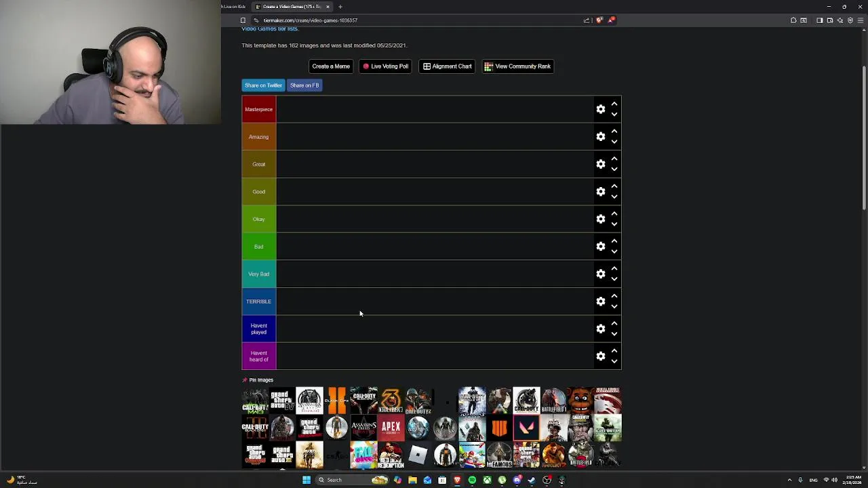868x488 pixels.
Task: Open Steam from the taskbar
Action: click(531, 480)
